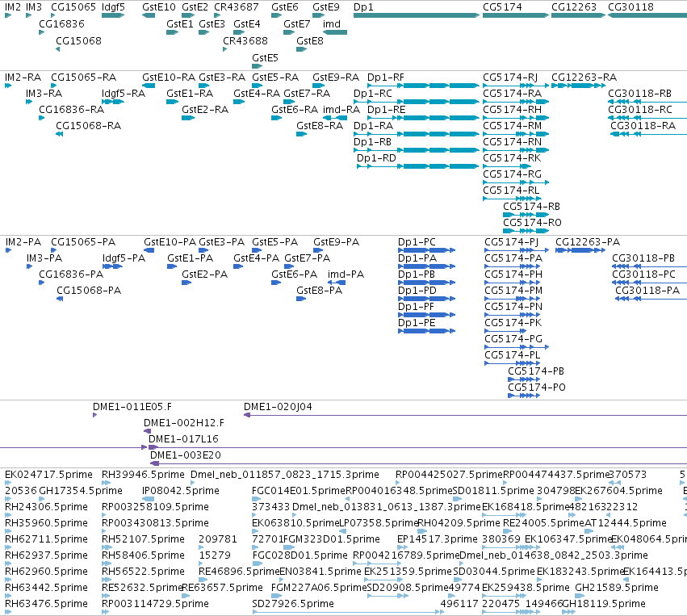Image resolution: width=687 pixels, height=616 pixels.
Task: Click clone DME1-017L16 label
Action: tap(183, 439)
